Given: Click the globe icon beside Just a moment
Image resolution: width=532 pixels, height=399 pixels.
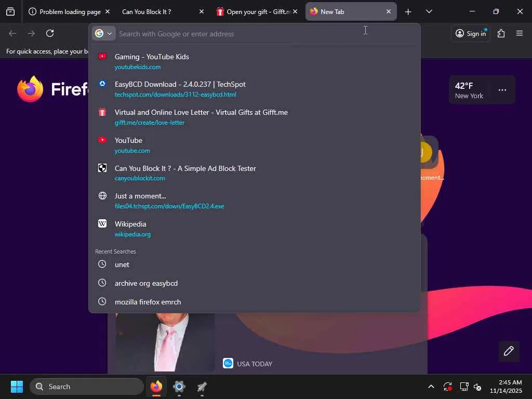Looking at the screenshot, I should coord(102,196).
